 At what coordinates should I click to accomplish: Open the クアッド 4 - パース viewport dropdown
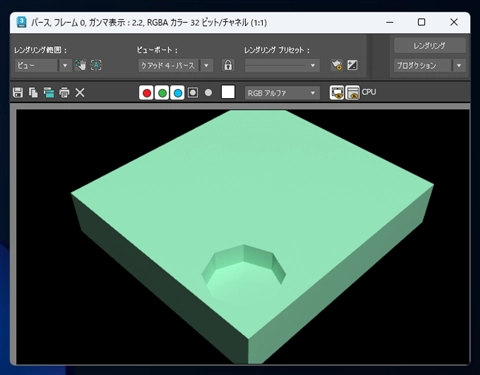pos(176,65)
